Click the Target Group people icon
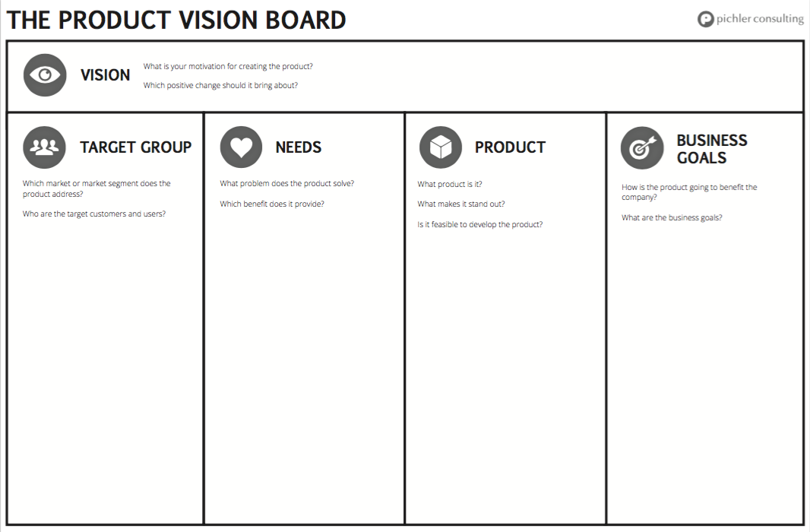 click(x=44, y=147)
